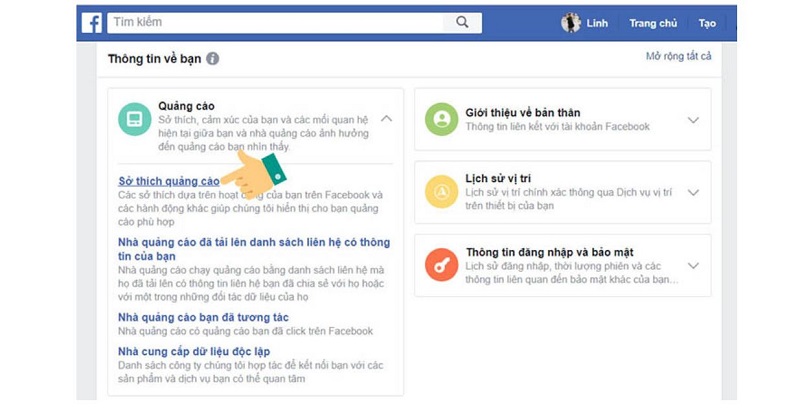800x408 pixels.
Task: Click the teal Quảng cáo icon
Action: coord(135,119)
